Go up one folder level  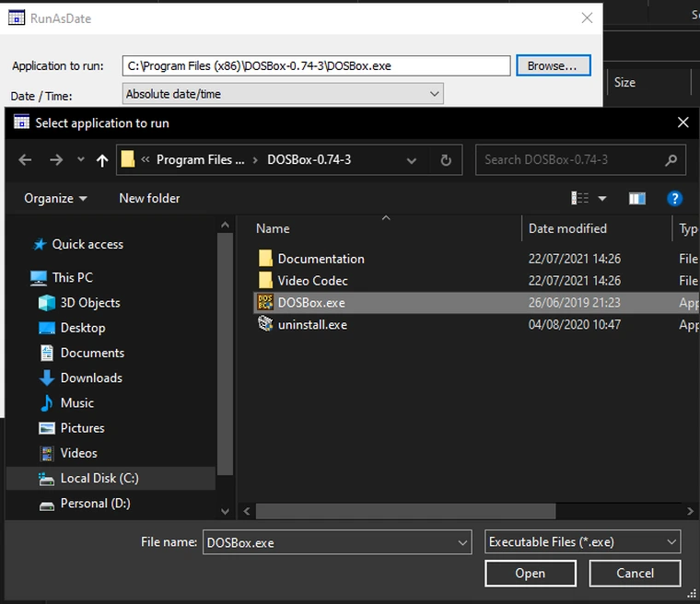102,160
